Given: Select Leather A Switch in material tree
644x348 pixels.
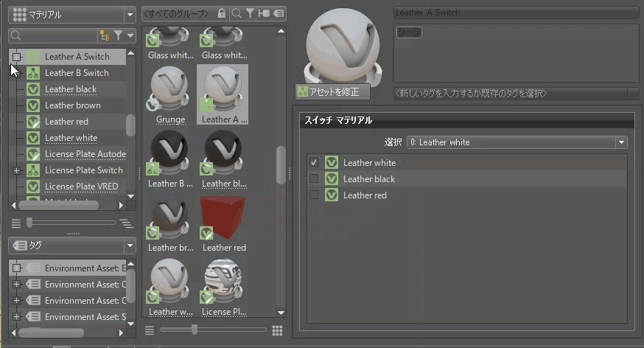Looking at the screenshot, I should 77,57.
